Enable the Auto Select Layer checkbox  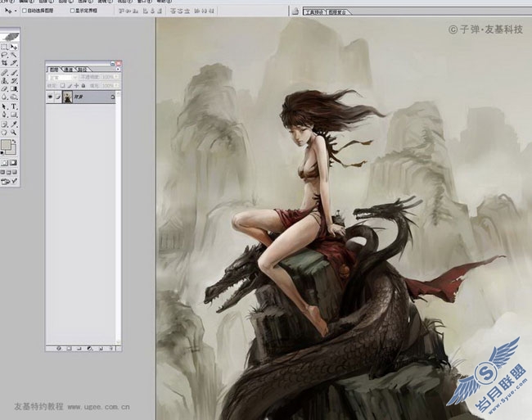pos(25,11)
